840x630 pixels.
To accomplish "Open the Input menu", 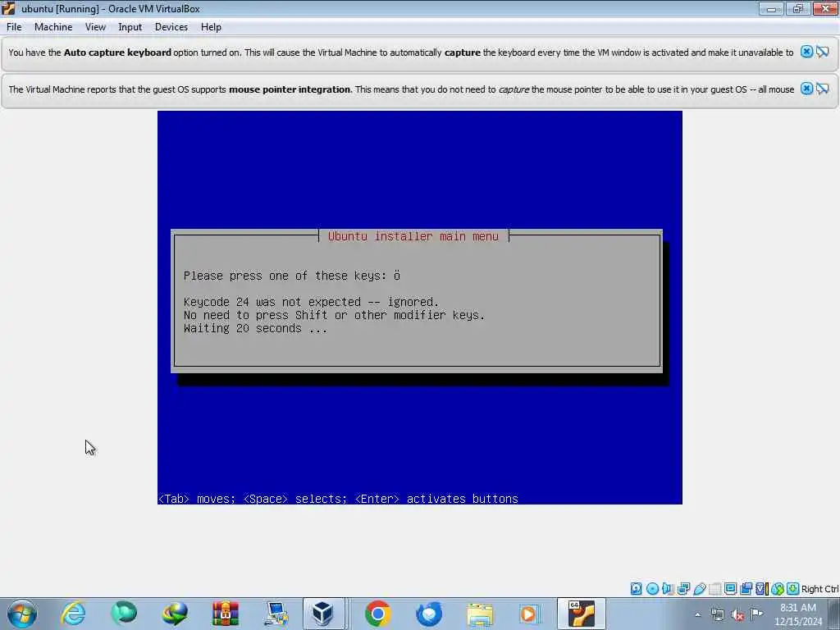I will coord(130,27).
